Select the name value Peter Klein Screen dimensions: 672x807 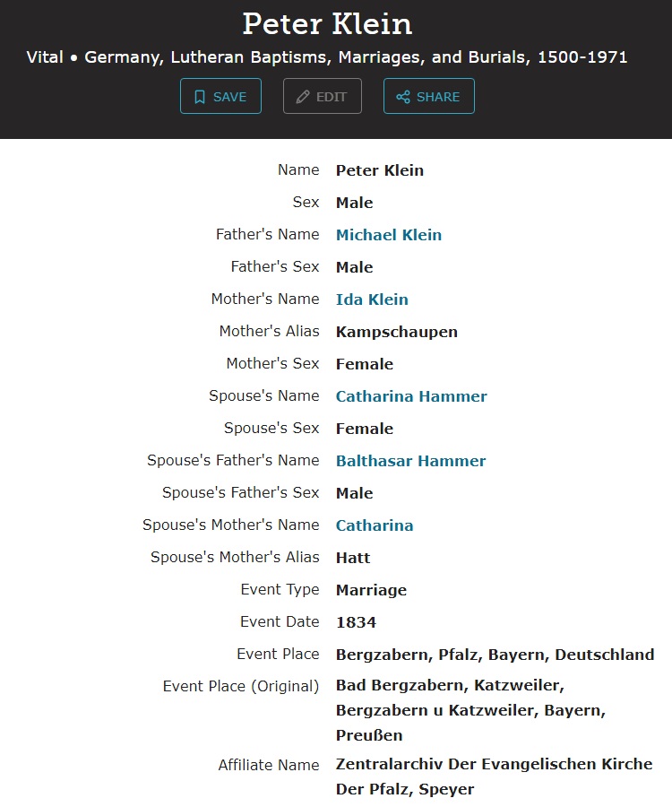[x=380, y=170]
